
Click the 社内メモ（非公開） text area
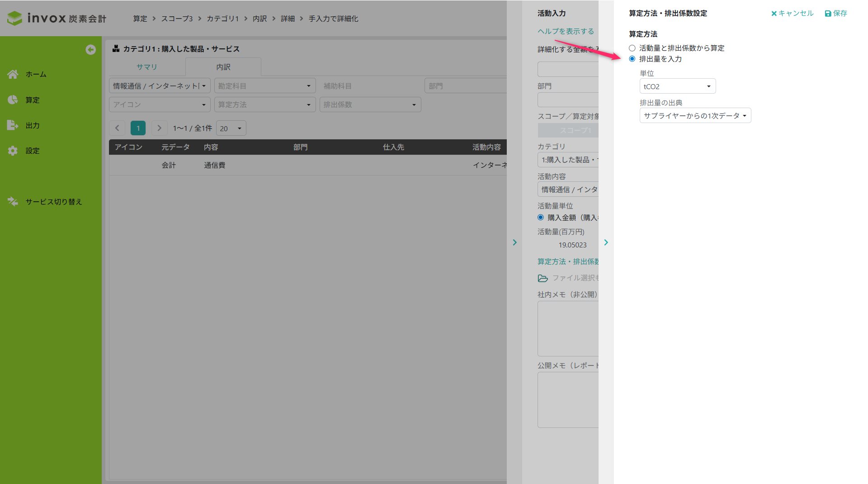(568, 328)
